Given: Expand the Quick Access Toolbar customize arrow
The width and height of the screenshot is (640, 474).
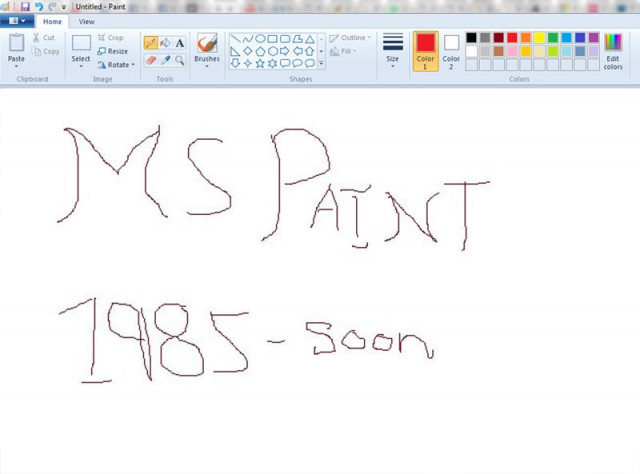Looking at the screenshot, I should pyautogui.click(x=64, y=7).
